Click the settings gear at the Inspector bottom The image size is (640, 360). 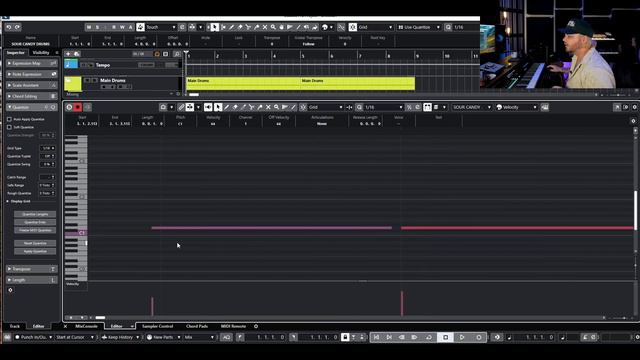(x=11, y=290)
